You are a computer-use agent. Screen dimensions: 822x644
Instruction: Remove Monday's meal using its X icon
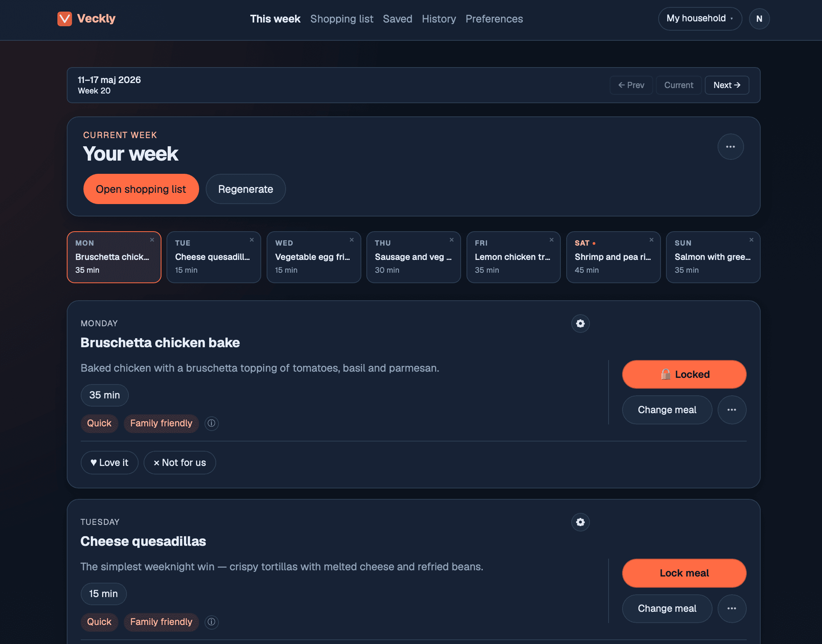coord(152,240)
